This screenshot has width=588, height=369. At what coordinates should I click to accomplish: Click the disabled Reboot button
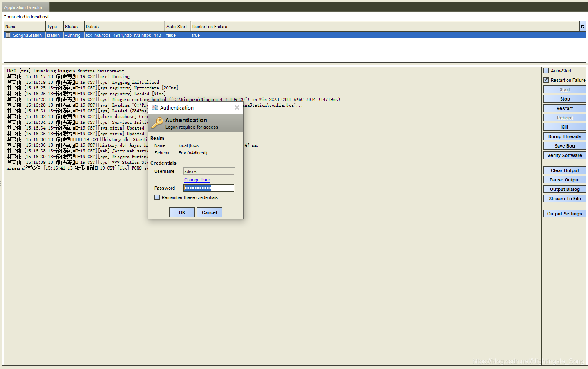coord(565,118)
